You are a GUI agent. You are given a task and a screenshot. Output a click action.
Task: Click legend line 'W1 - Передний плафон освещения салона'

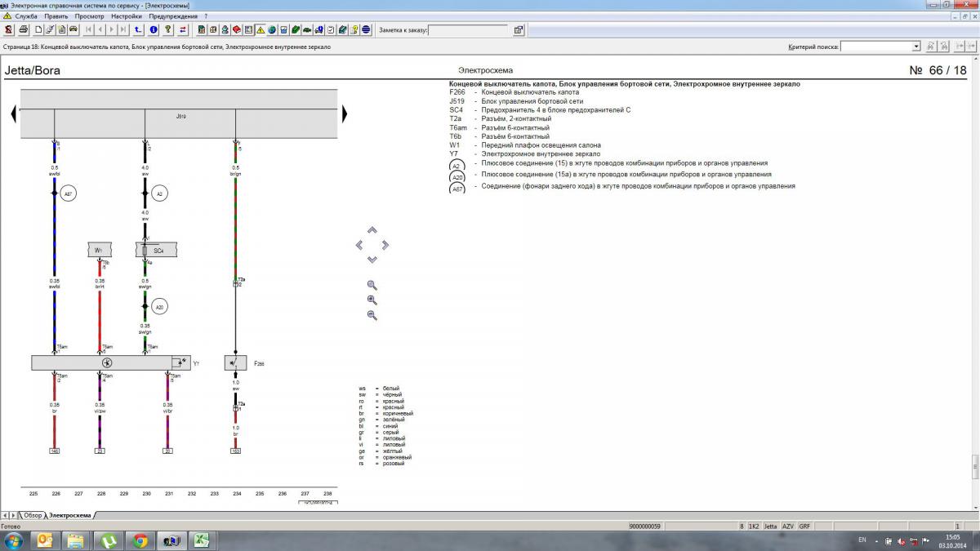tap(523, 144)
